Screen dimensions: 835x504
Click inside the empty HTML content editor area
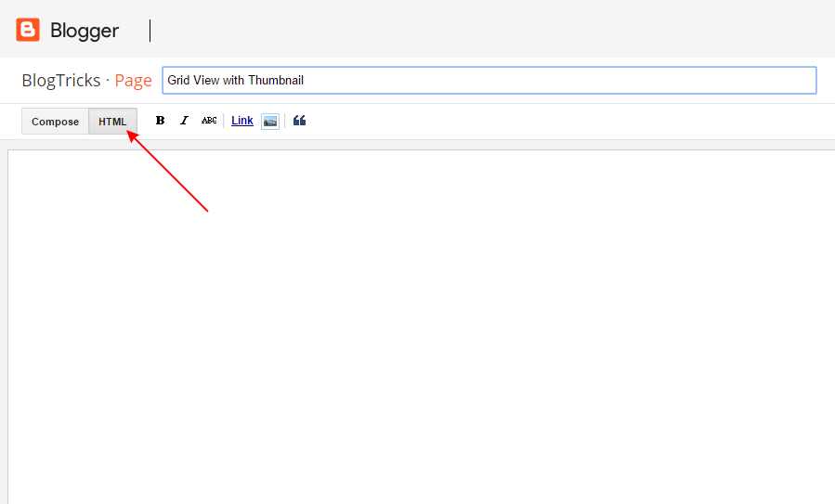(x=422, y=327)
